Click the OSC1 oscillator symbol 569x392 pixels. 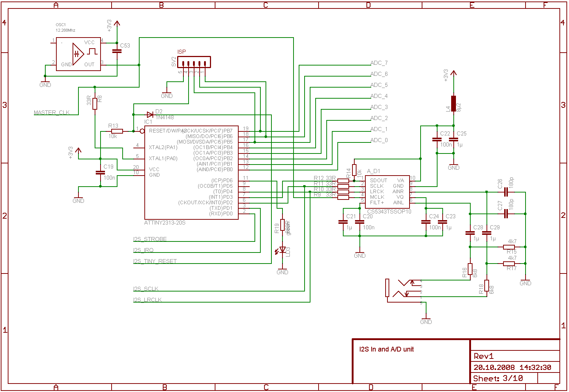tap(78, 54)
